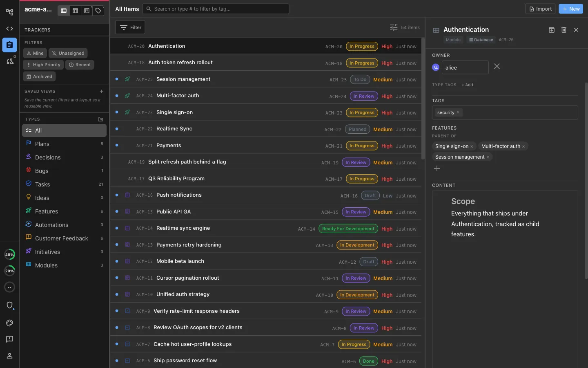The image size is (588, 368).
Task: Add a new saved view with plus
Action: click(101, 91)
